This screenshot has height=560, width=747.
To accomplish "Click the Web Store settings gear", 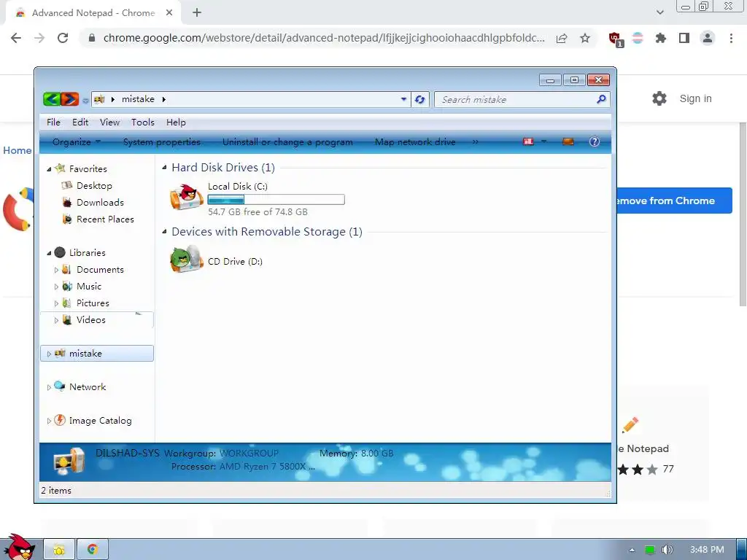I will (659, 98).
